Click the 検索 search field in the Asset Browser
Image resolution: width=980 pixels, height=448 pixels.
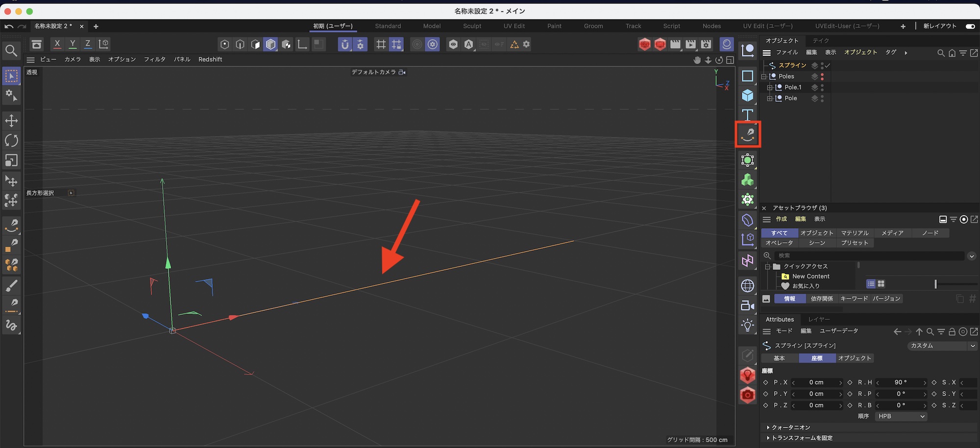tap(833, 255)
